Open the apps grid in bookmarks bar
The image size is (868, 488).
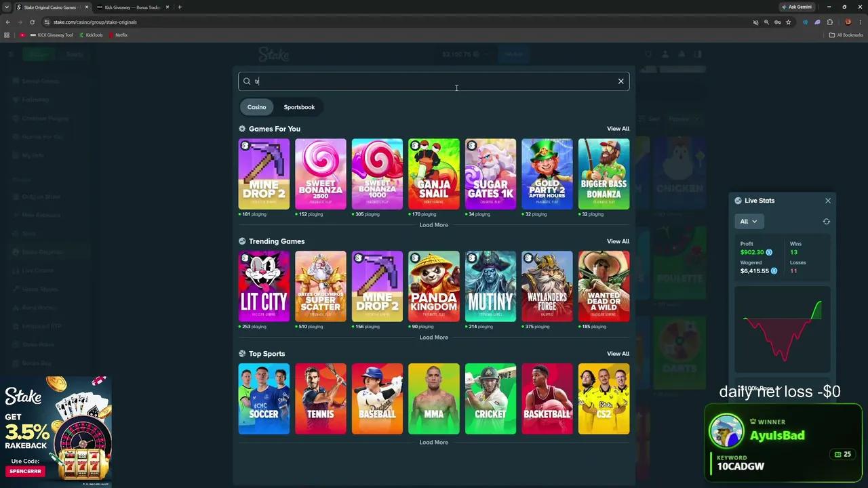[7, 35]
